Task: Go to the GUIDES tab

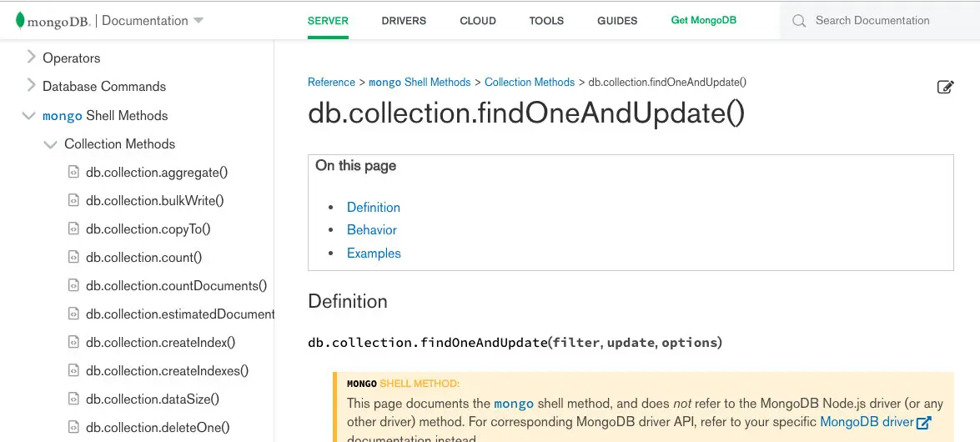Action: point(617,21)
